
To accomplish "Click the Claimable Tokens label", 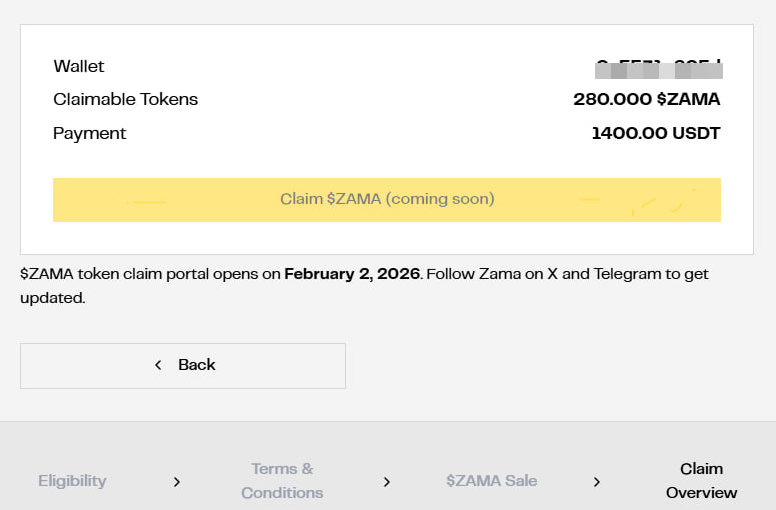I will click(x=126, y=99).
